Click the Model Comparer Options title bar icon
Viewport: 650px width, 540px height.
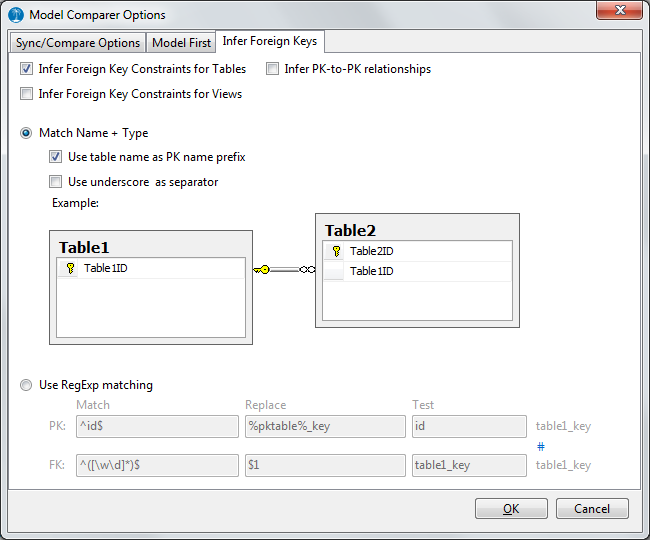tap(16, 15)
